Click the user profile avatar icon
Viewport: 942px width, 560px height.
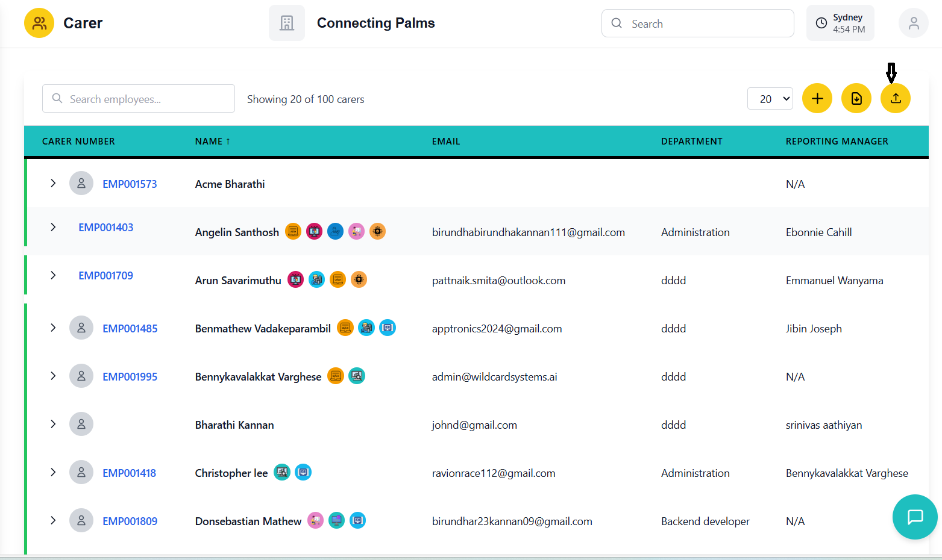click(x=913, y=23)
